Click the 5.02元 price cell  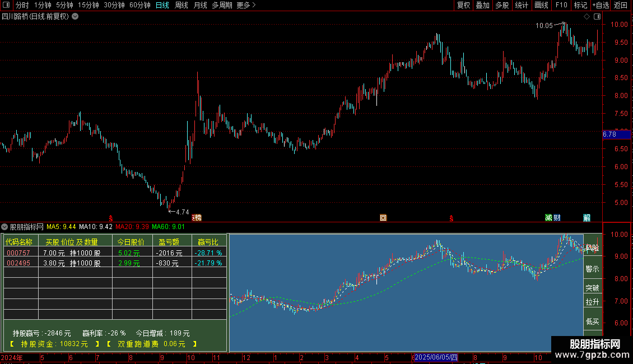[x=129, y=253]
